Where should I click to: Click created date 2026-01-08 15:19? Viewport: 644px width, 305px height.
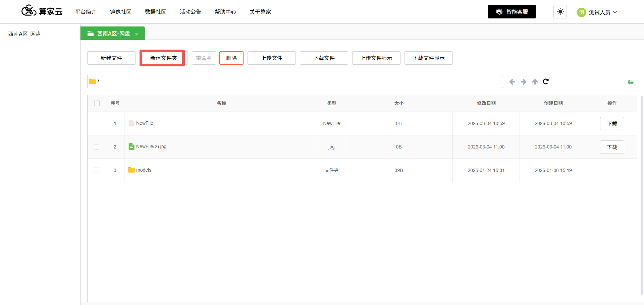pos(553,170)
